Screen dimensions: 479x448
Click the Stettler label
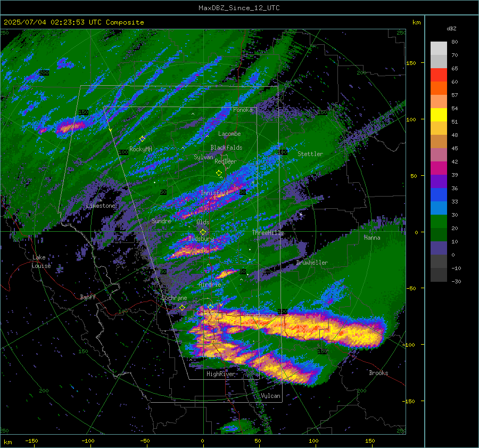pos(310,154)
